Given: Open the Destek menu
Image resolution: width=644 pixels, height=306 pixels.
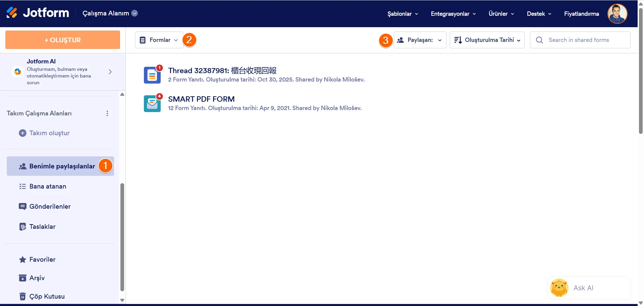Looking at the screenshot, I should [538, 14].
